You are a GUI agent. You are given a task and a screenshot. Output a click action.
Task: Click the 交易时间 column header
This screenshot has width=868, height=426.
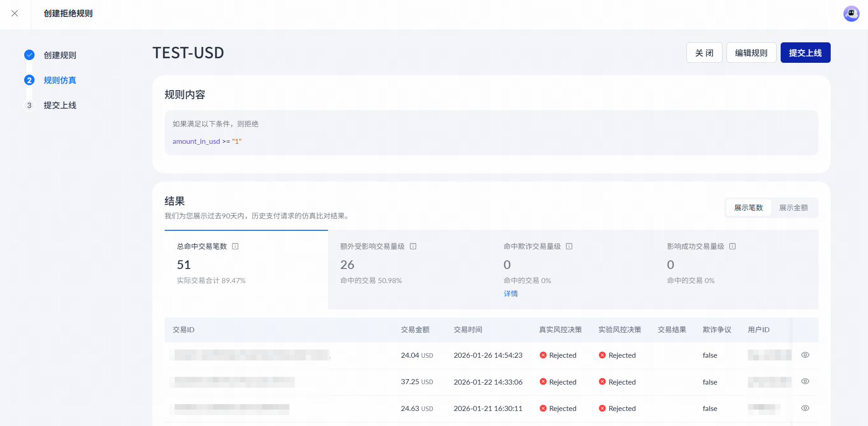[x=468, y=330]
